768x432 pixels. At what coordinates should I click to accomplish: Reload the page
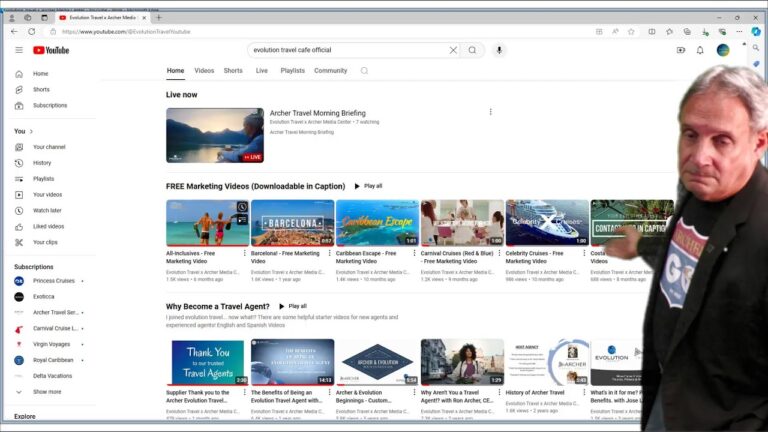tap(32, 31)
